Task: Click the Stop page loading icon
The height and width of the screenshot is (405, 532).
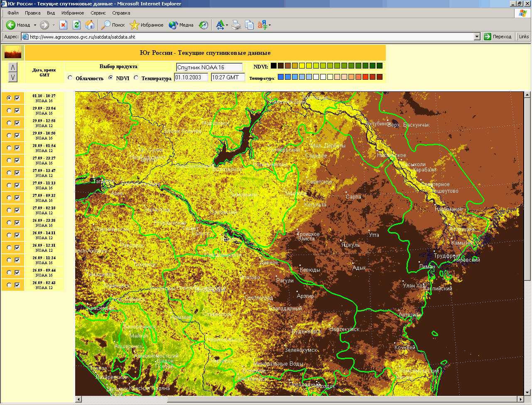Action: click(63, 25)
